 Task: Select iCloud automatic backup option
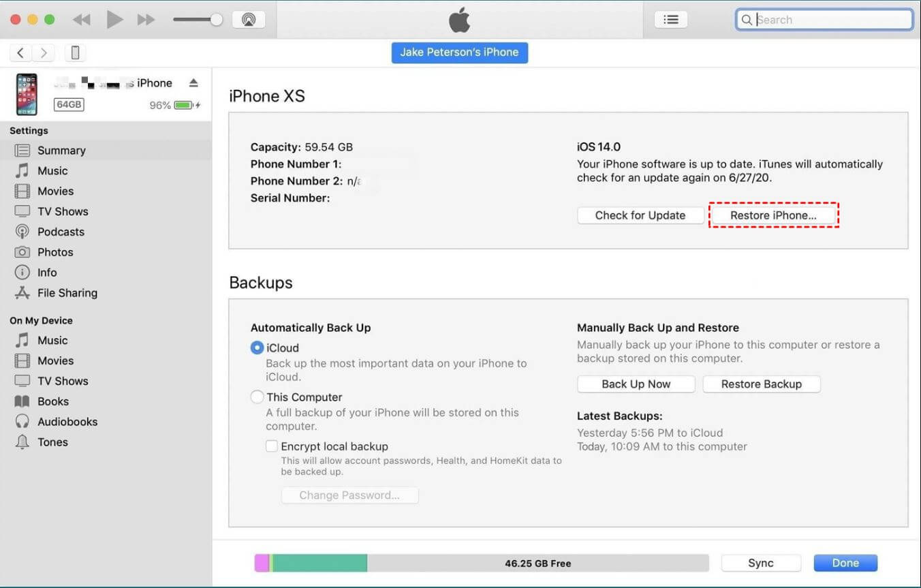[257, 347]
